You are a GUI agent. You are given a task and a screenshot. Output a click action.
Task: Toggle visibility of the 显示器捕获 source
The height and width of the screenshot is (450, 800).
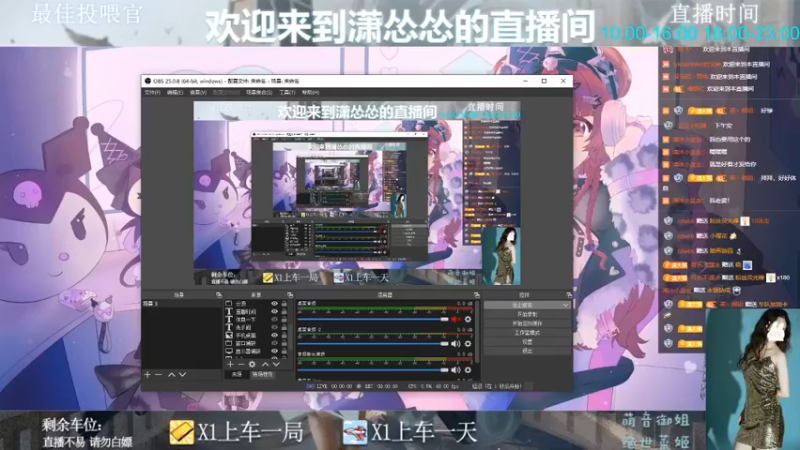tap(274, 351)
